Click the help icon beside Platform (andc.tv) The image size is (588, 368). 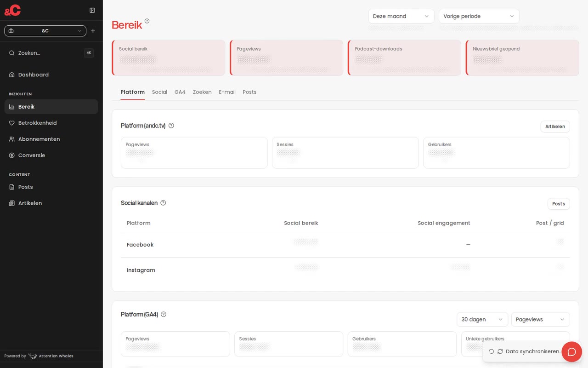(x=171, y=126)
